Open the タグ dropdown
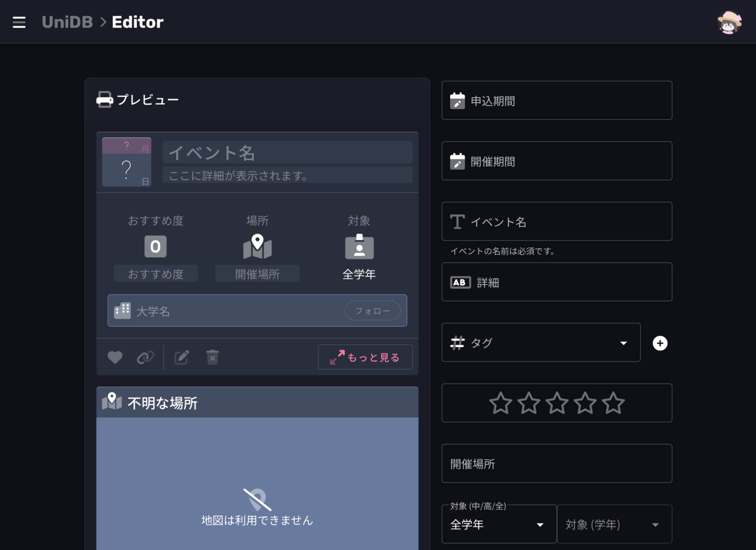Screen dimensions: 756x550 [541, 343]
